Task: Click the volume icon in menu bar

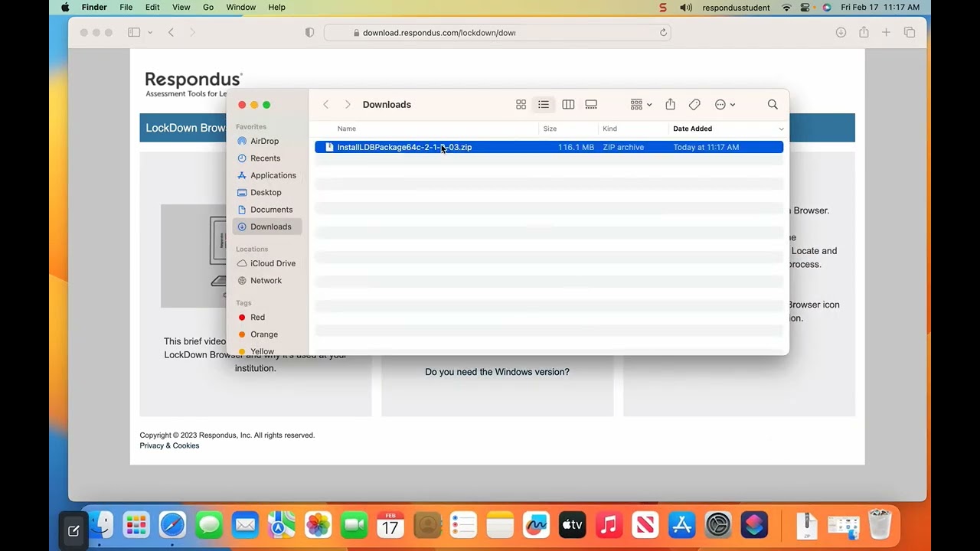Action: (x=686, y=8)
